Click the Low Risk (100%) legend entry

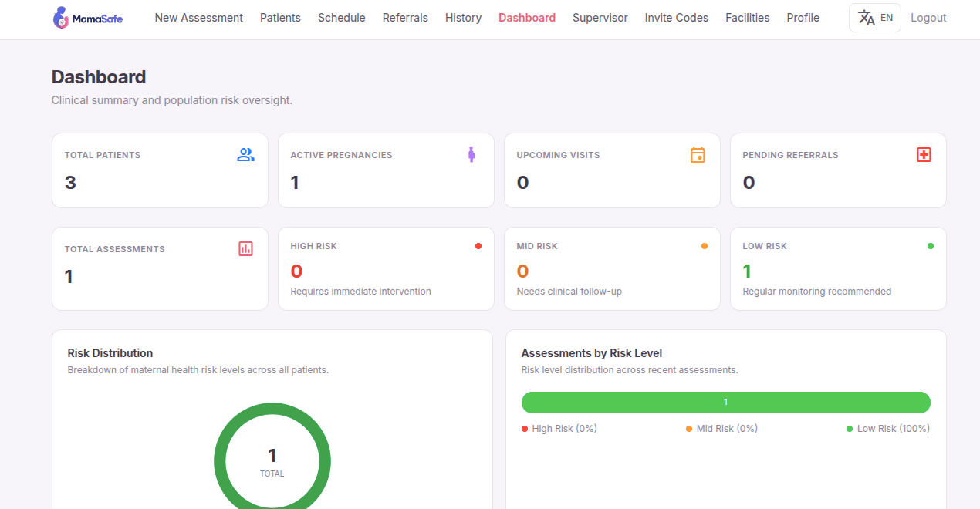click(x=888, y=429)
